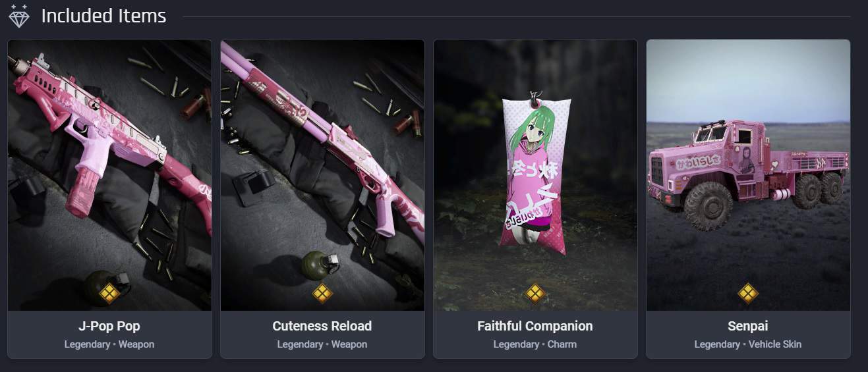Image resolution: width=868 pixels, height=372 pixels.
Task: Select the J-Pop Pop item title
Action: (x=109, y=326)
